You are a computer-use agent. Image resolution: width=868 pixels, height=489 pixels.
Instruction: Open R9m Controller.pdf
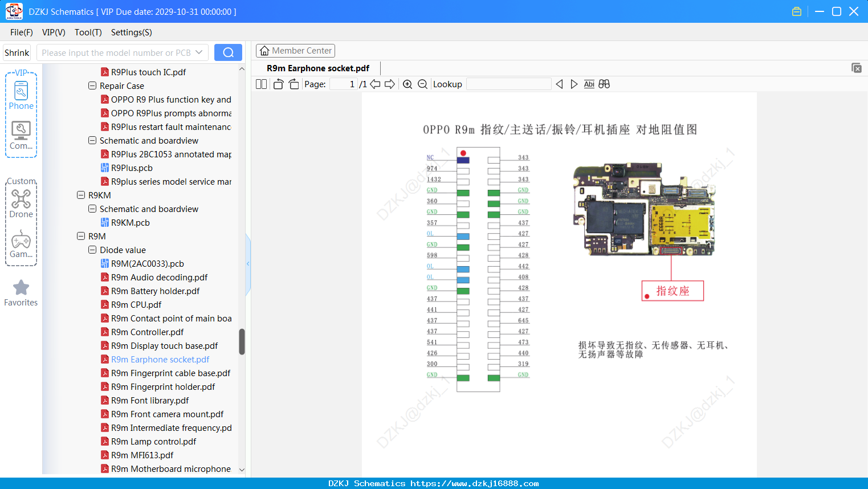coord(147,332)
